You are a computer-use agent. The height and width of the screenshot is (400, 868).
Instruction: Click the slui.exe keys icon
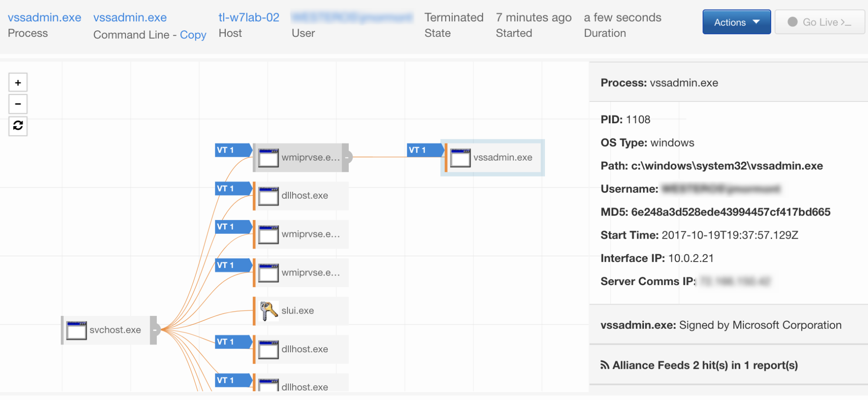[268, 311]
